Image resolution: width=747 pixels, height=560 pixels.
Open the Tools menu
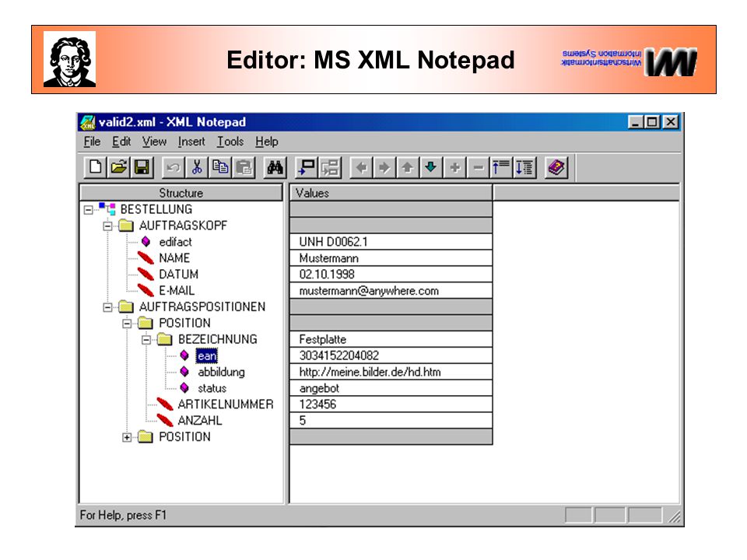[x=230, y=142]
